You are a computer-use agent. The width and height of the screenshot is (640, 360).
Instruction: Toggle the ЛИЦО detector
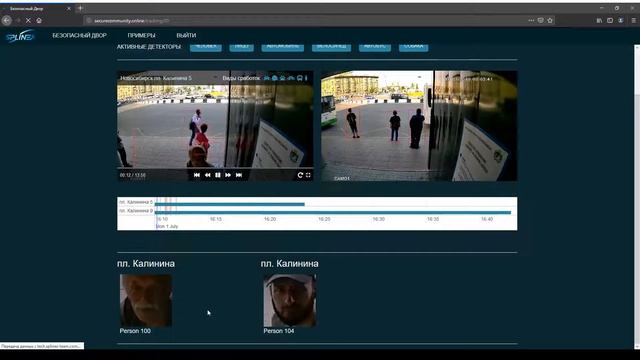click(x=242, y=47)
